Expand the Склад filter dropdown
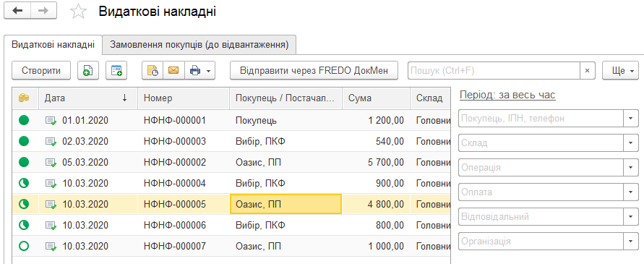This screenshot has height=264, width=644. click(x=630, y=143)
